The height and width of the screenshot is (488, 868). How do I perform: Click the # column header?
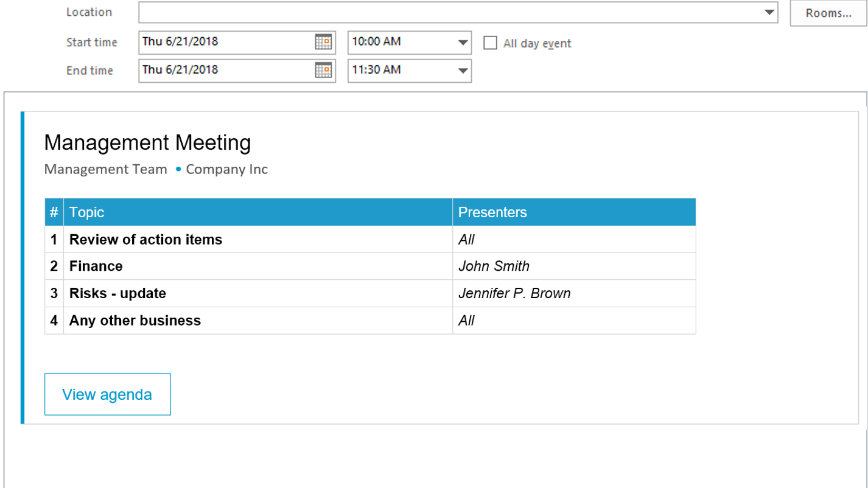(x=54, y=212)
